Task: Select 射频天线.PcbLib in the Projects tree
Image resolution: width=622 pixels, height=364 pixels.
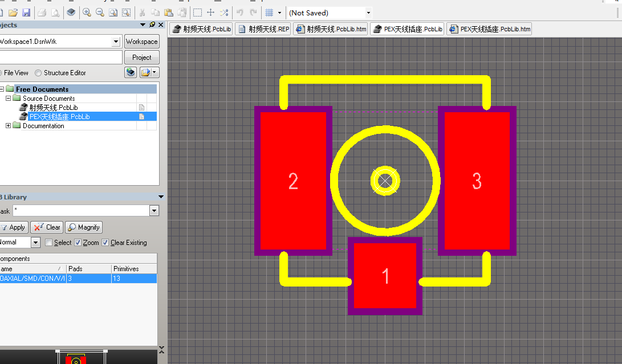Action: coord(54,108)
